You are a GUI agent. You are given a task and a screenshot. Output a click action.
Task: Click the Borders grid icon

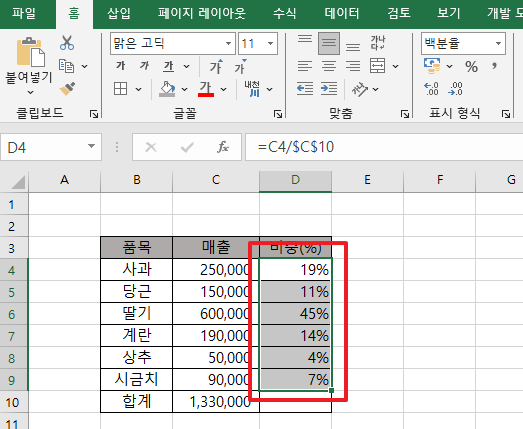(x=120, y=89)
